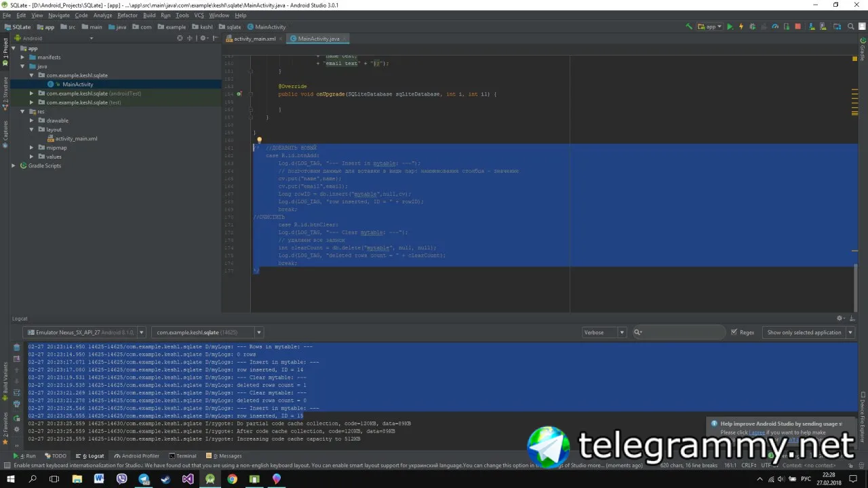Image resolution: width=868 pixels, height=488 pixels.
Task: Click the Apply Changes lightning icon
Action: 741,27
